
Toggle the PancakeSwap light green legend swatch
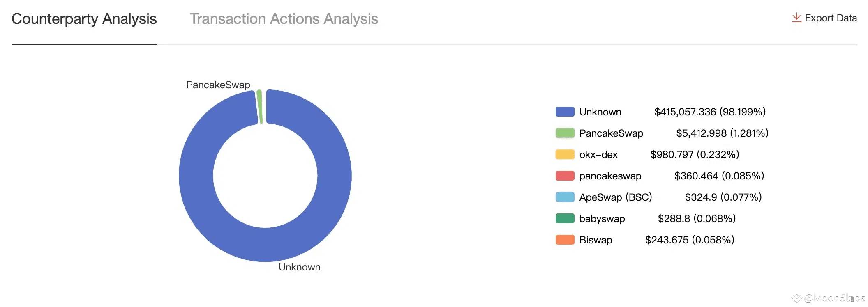[x=565, y=133]
